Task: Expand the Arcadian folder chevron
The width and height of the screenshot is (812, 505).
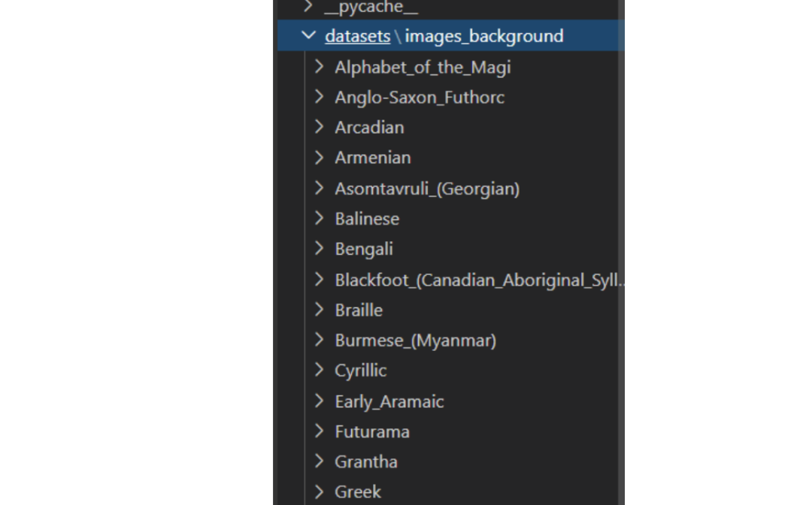Action: click(320, 127)
